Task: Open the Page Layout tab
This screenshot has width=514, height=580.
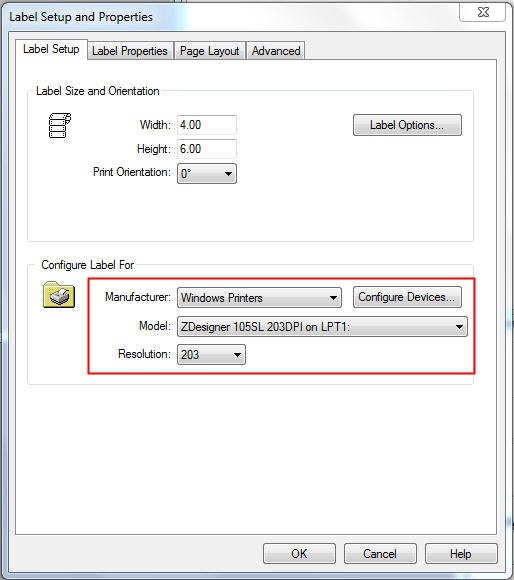Action: [209, 51]
